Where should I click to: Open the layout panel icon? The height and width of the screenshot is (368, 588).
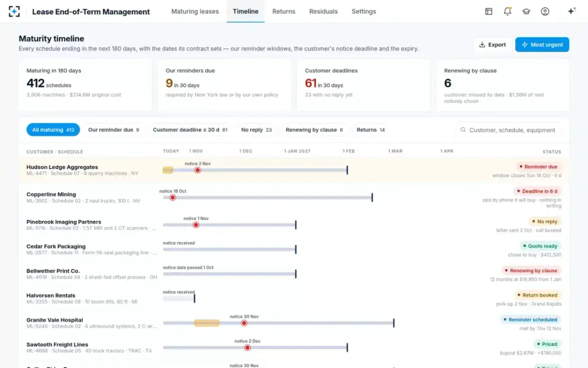coord(489,11)
